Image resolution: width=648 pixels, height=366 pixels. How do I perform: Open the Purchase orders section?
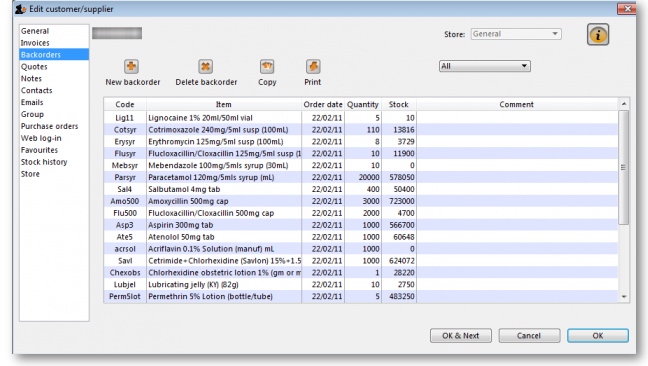click(x=50, y=126)
